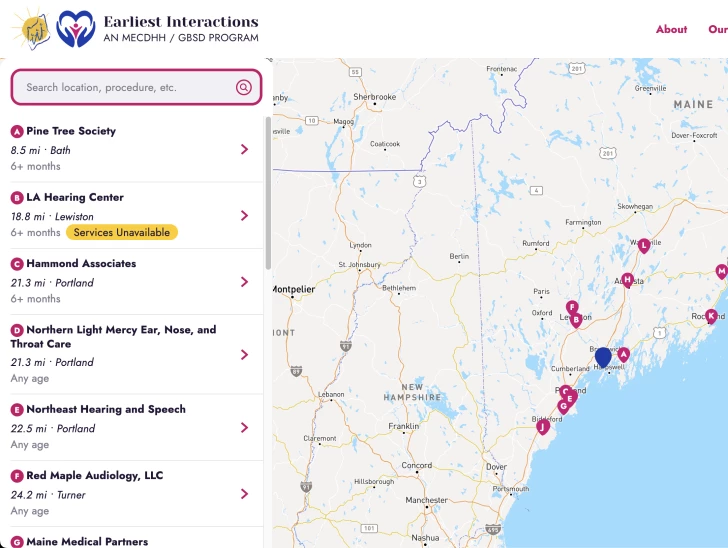This screenshot has width=728, height=548.
Task: Click the blue current-location pin
Action: coord(603,358)
